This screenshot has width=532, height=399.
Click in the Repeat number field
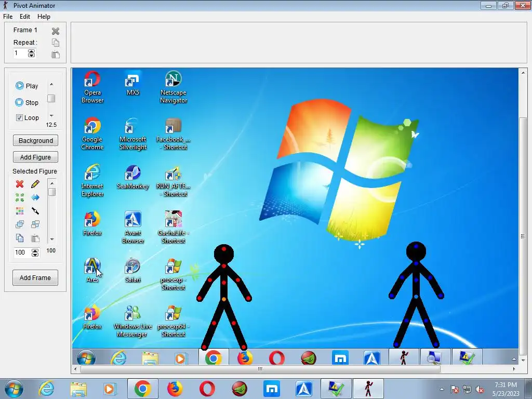pyautogui.click(x=20, y=54)
